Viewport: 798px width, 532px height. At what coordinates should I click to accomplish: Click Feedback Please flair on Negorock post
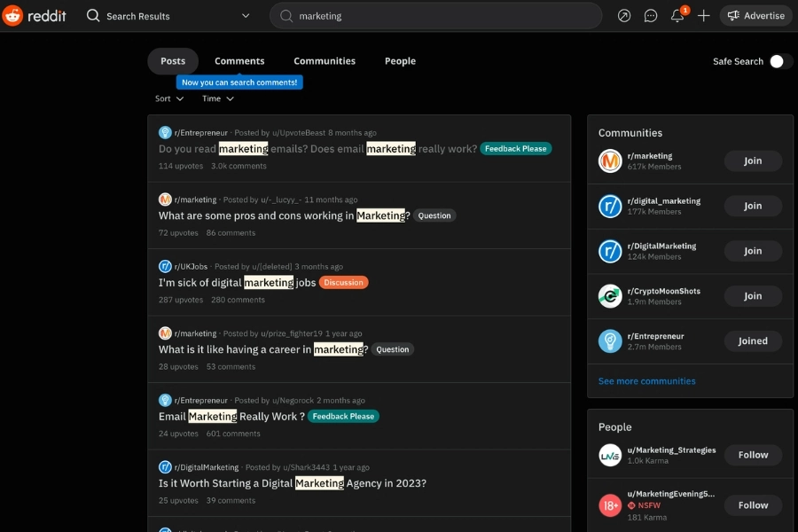pyautogui.click(x=343, y=417)
